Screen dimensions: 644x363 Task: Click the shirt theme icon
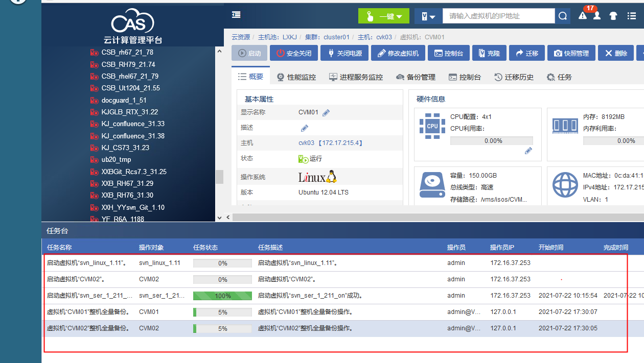(613, 16)
